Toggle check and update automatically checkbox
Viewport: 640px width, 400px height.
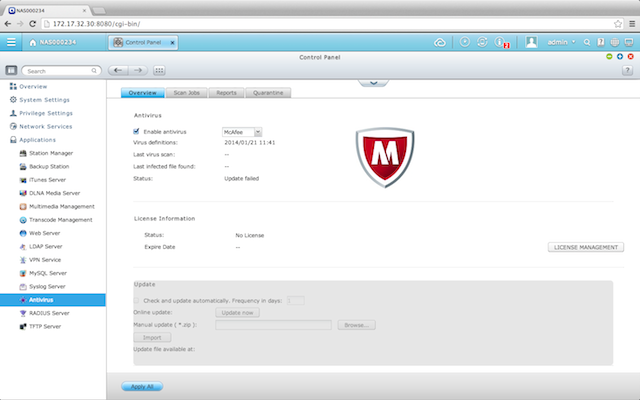pos(137,300)
